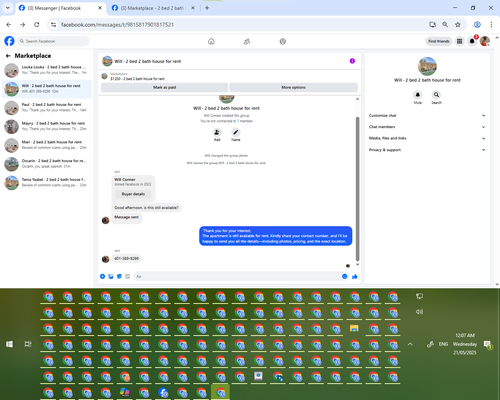The width and height of the screenshot is (500, 400).
Task: Open File Explorer from the taskbar
Action: point(354,329)
